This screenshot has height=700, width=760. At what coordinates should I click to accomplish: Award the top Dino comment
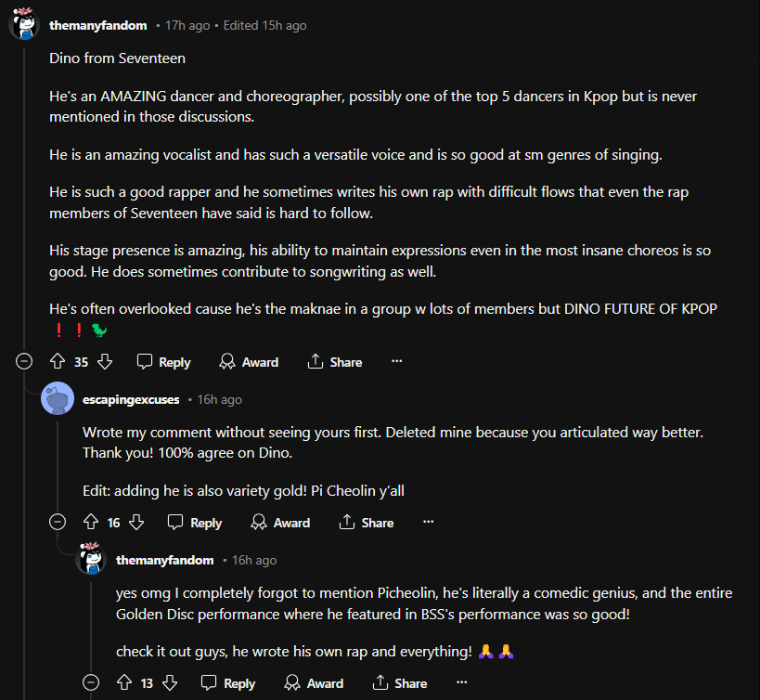249,362
